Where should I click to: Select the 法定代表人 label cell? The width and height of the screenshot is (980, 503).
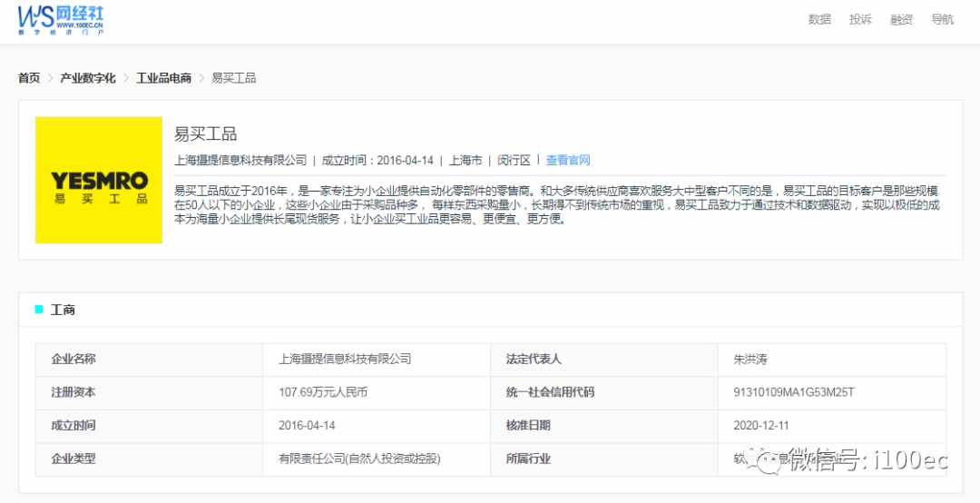pyautogui.click(x=604, y=360)
